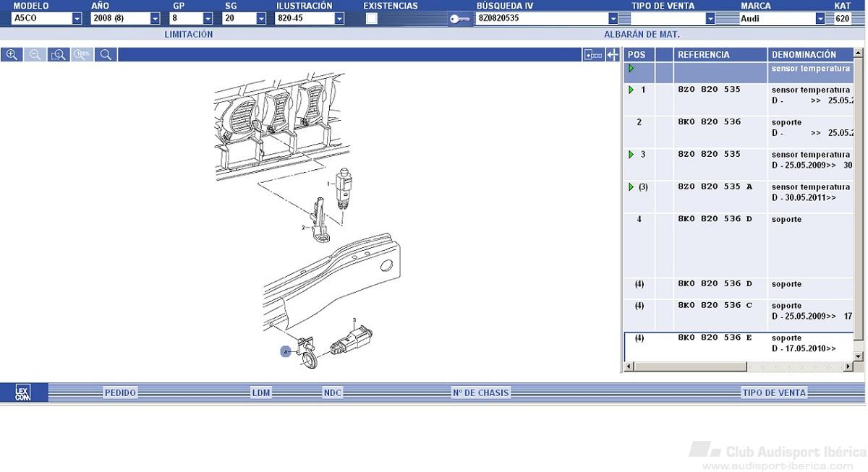Click parts list horizontal scrollbar right arrow
The image size is (868, 472).
point(849,367)
